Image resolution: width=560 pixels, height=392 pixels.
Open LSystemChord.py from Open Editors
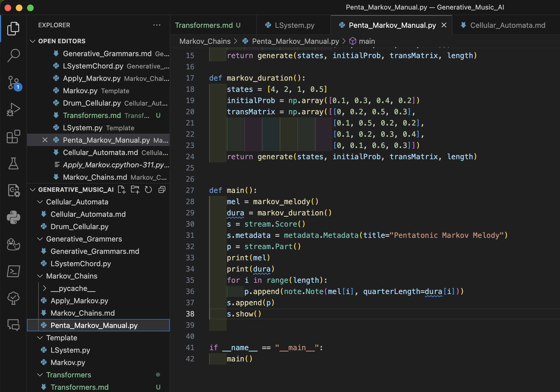98,66
